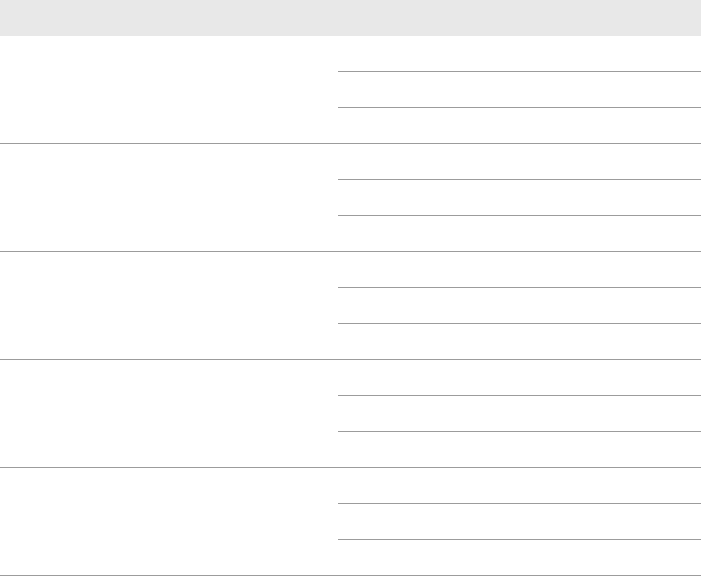Click the gray table header bar
Viewport: 701px width, 576px height.
350,18
